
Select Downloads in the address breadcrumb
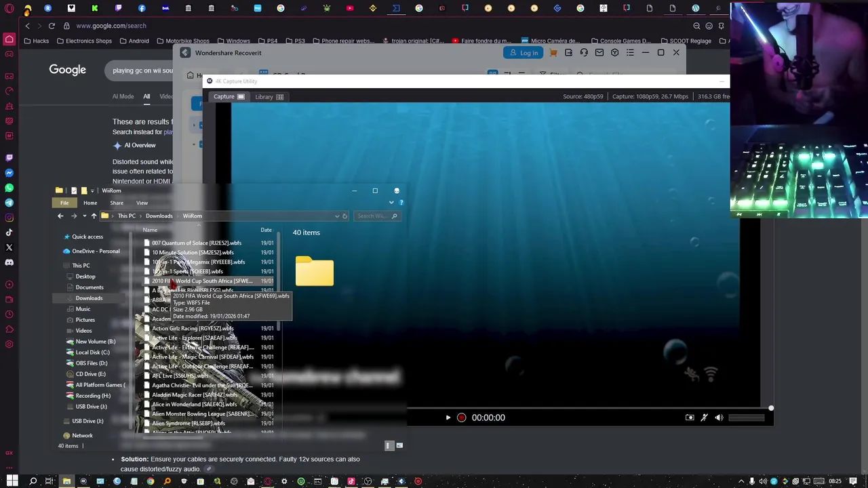pyautogui.click(x=159, y=216)
